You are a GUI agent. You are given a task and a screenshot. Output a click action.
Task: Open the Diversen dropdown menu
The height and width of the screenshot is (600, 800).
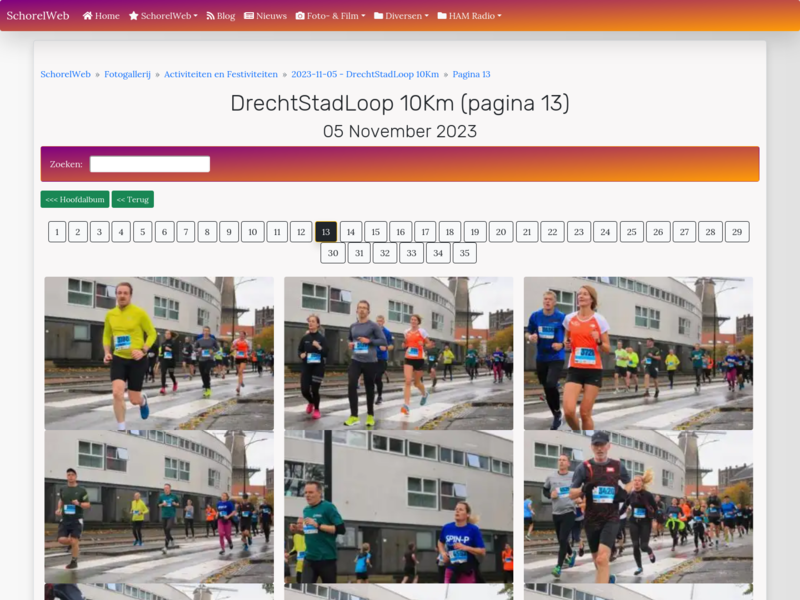[x=402, y=16]
